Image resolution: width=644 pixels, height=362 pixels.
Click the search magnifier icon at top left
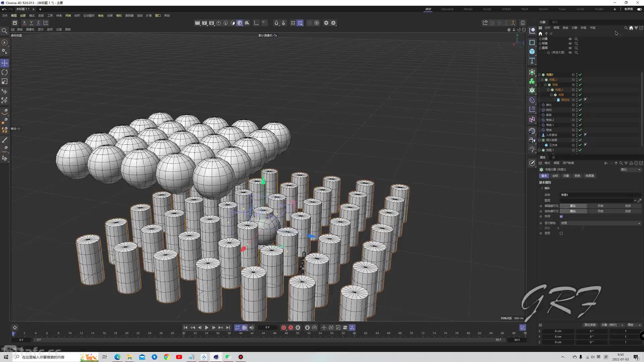pyautogui.click(x=4, y=31)
